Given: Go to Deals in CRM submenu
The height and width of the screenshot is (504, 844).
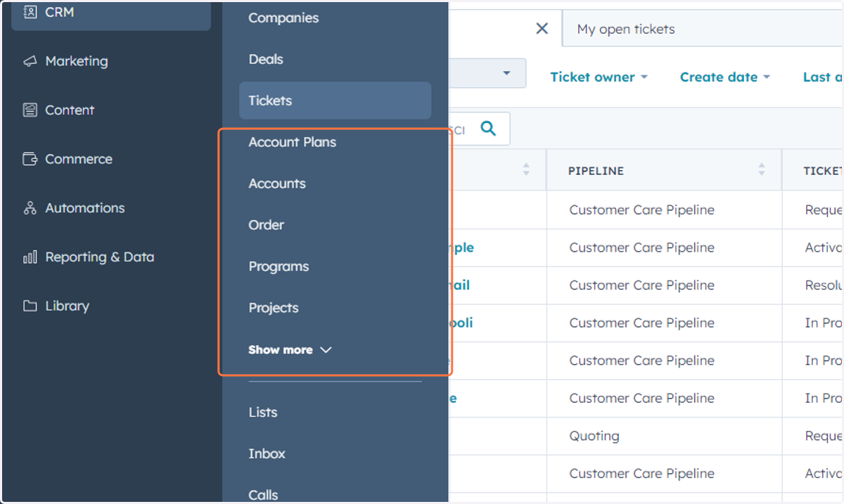Looking at the screenshot, I should pos(266,60).
